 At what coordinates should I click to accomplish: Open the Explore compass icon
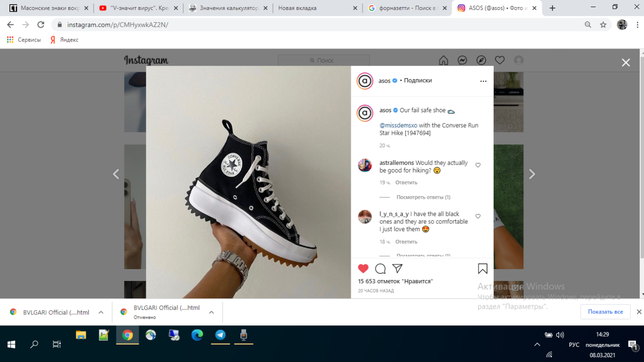[481, 60]
